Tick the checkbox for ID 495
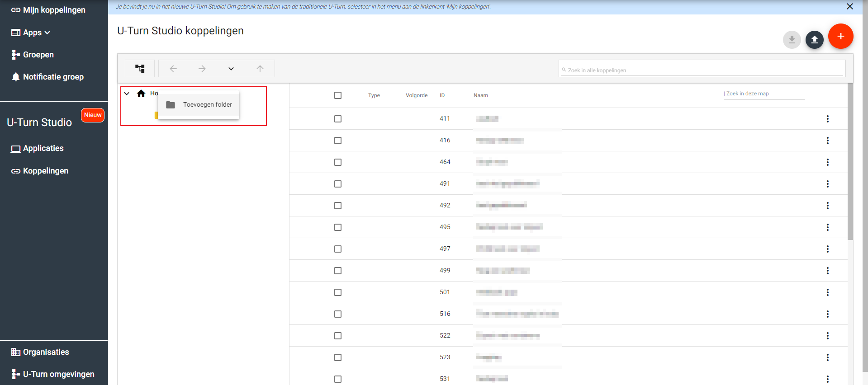This screenshot has width=868, height=385. coord(338,227)
